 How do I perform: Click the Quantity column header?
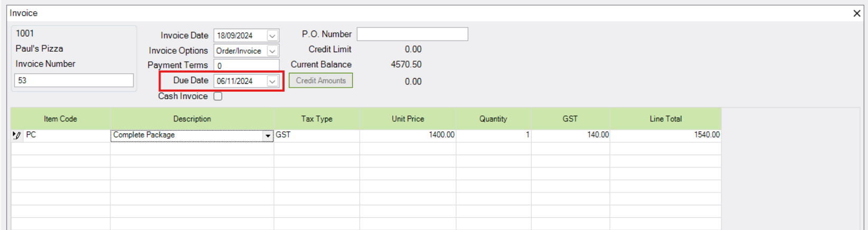pyautogui.click(x=493, y=119)
